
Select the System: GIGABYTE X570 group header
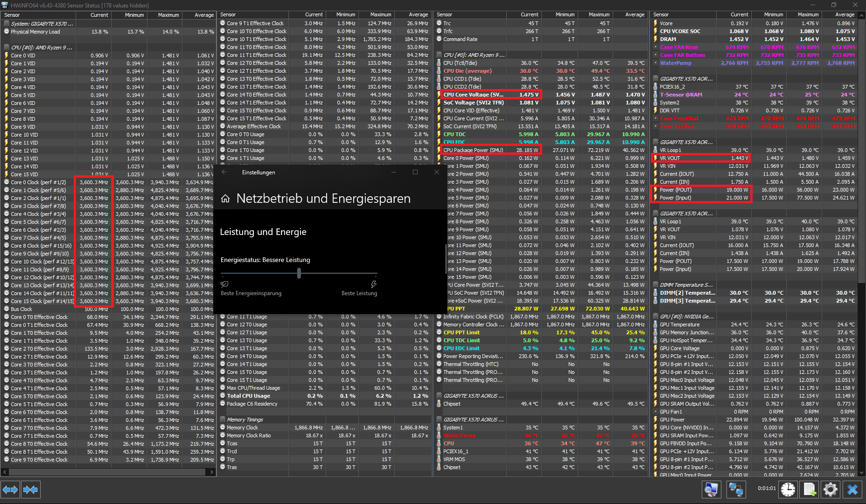pyautogui.click(x=108, y=23)
